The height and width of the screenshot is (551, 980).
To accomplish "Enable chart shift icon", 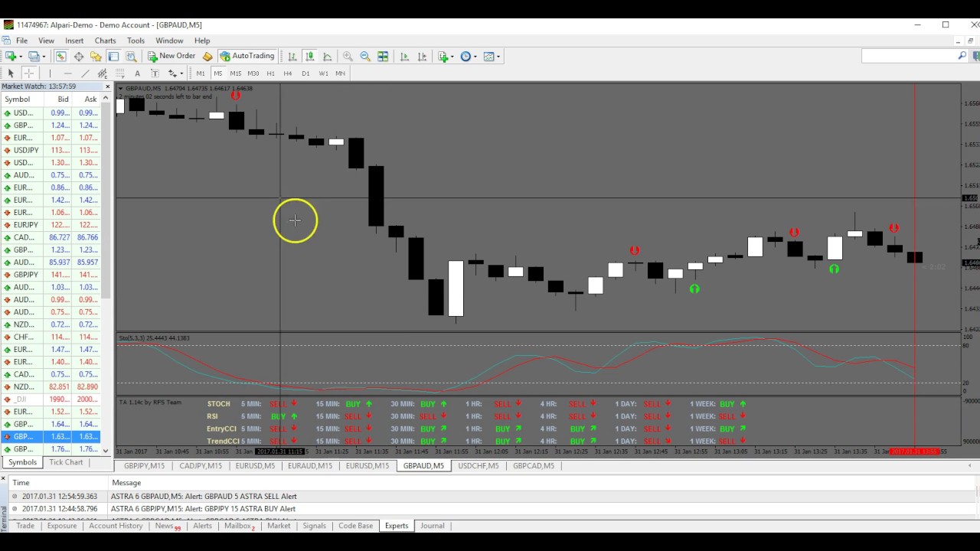I will tap(422, 56).
